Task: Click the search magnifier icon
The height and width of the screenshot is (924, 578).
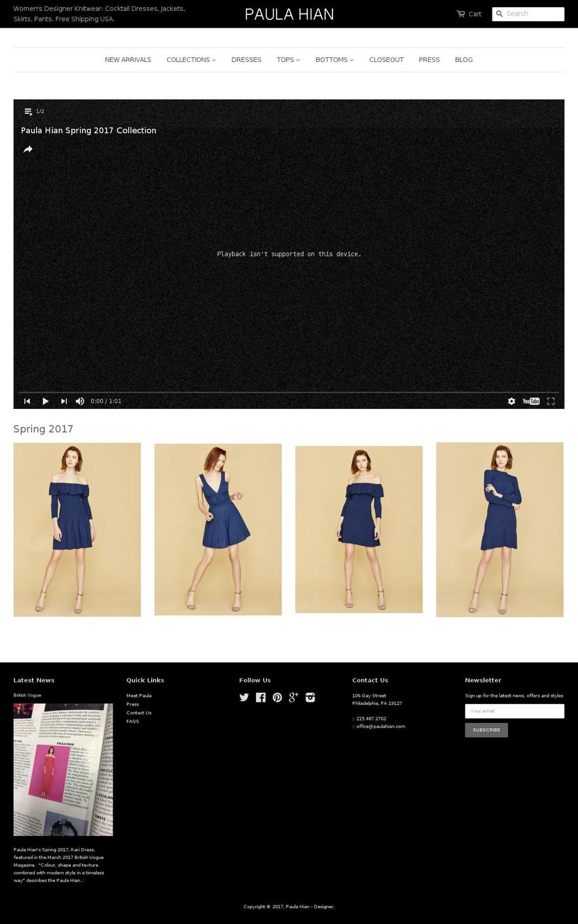Action: pyautogui.click(x=500, y=13)
